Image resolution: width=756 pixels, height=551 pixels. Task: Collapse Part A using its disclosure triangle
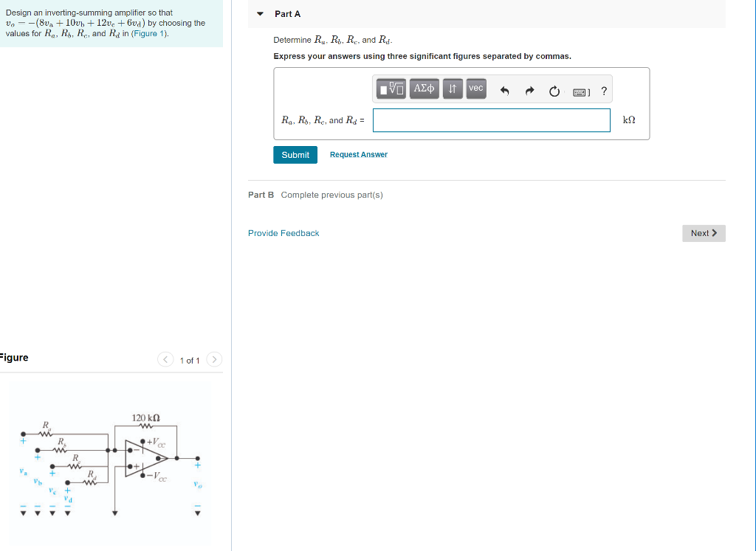[259, 13]
